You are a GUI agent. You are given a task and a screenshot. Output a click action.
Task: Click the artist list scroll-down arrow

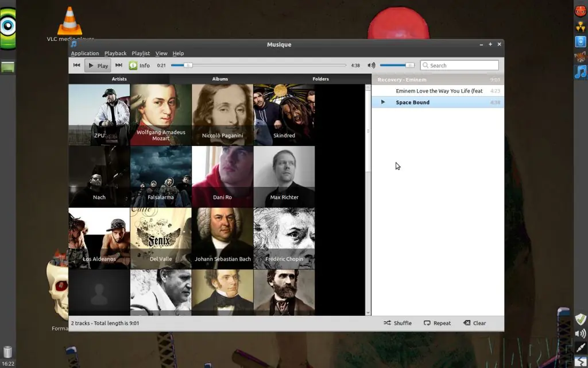pyautogui.click(x=368, y=312)
